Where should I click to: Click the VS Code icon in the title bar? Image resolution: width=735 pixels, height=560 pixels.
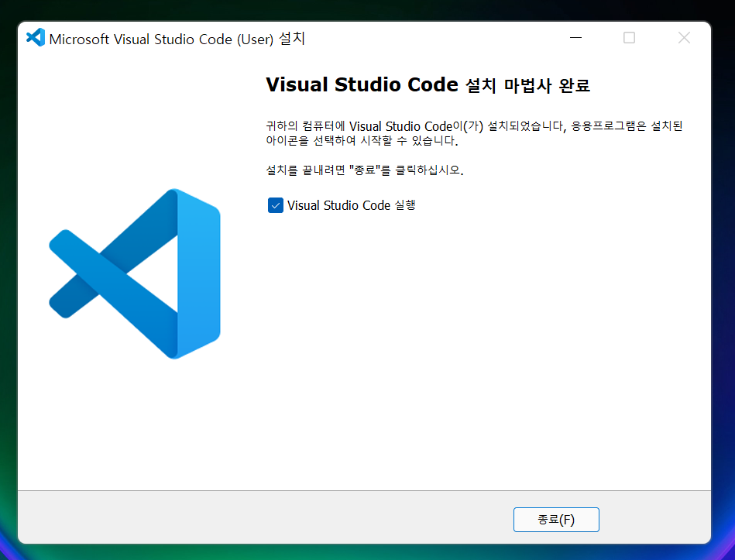coord(36,37)
